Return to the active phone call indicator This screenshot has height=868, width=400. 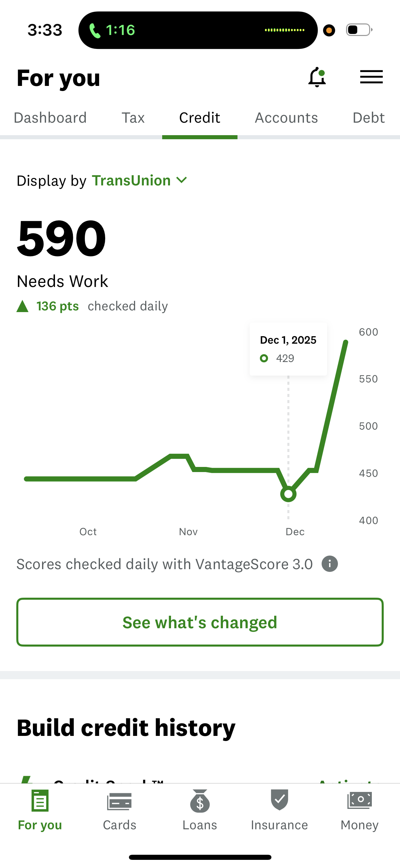tap(112, 30)
